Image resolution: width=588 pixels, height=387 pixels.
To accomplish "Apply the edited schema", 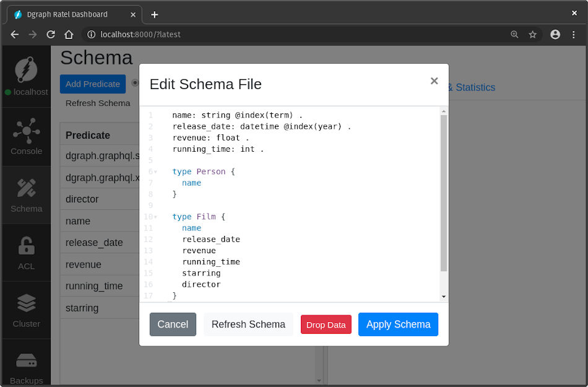I will click(x=398, y=324).
